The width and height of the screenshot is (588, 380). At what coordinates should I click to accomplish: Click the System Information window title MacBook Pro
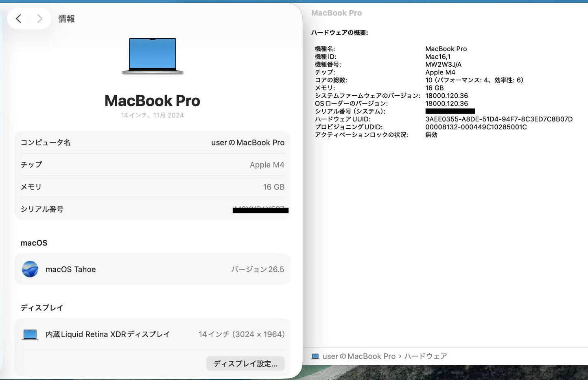337,13
